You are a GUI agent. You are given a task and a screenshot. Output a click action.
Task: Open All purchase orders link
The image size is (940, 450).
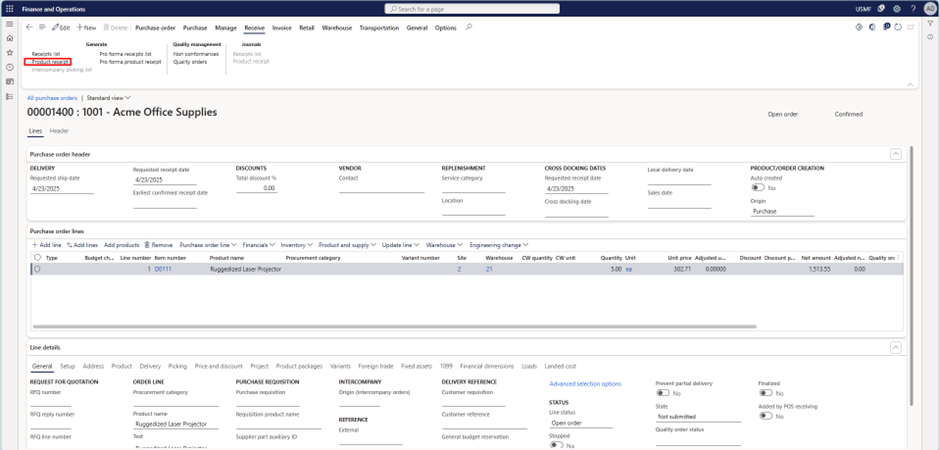point(52,98)
